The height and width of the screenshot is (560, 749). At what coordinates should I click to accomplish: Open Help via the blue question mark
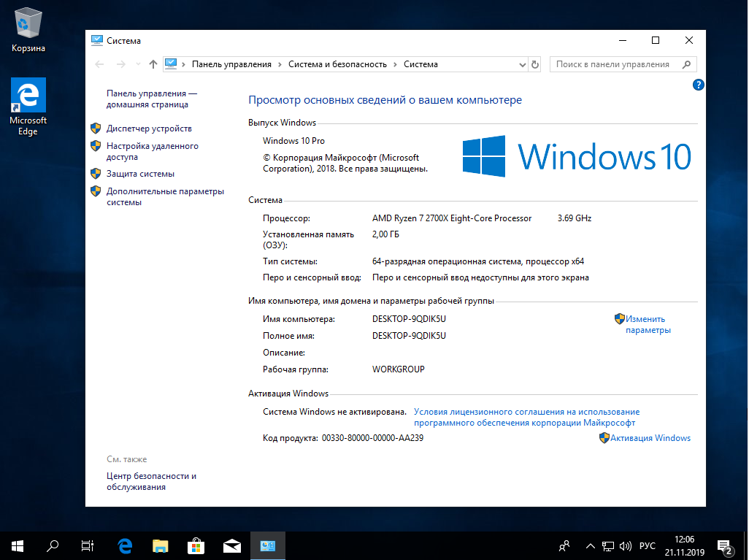coord(698,85)
